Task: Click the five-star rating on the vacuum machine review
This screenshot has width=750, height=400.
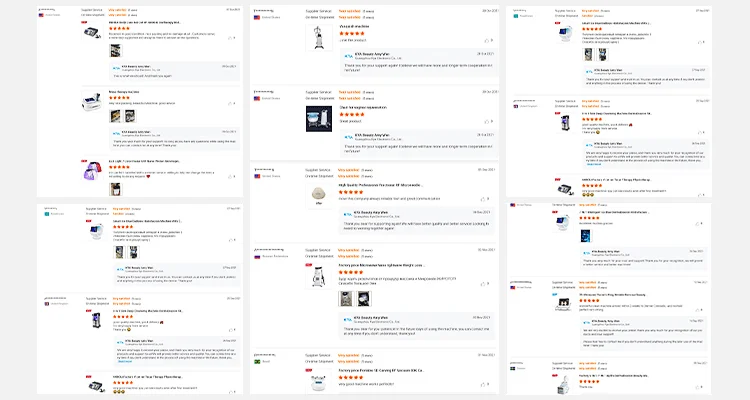Action: 352,33
